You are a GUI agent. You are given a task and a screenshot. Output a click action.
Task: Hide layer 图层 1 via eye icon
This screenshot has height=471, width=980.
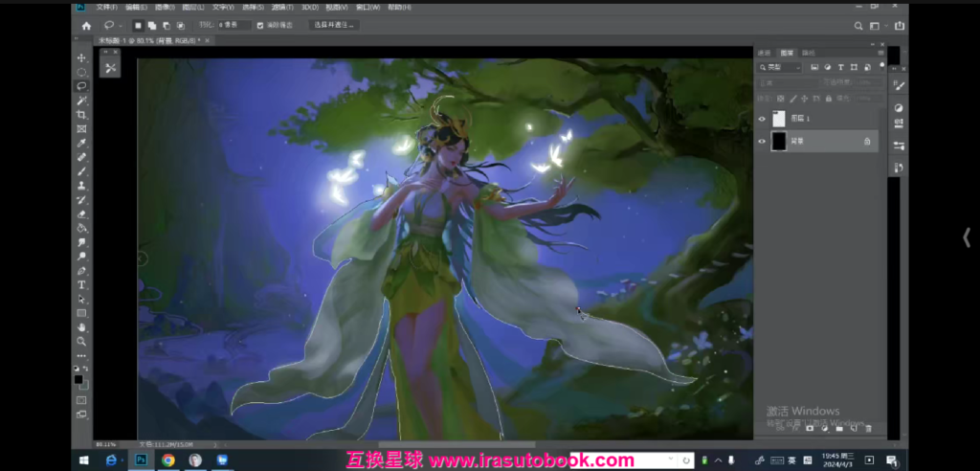pyautogui.click(x=761, y=119)
